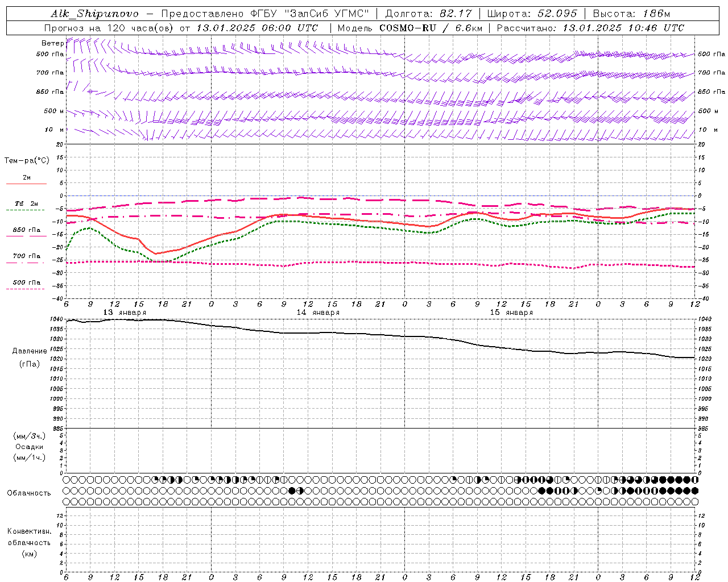
Task: Click the forecast start time 13.01.2025 06:00 UTC
Action: (257, 28)
